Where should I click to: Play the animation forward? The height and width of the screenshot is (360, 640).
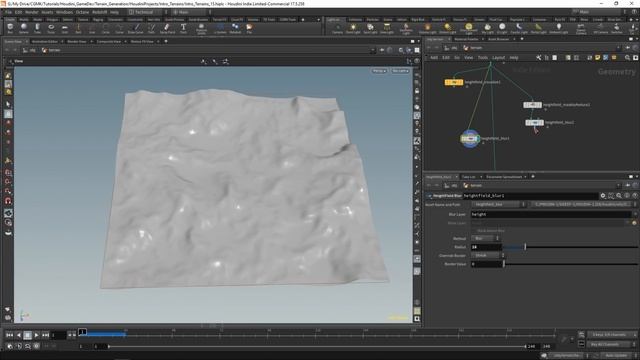point(36,335)
